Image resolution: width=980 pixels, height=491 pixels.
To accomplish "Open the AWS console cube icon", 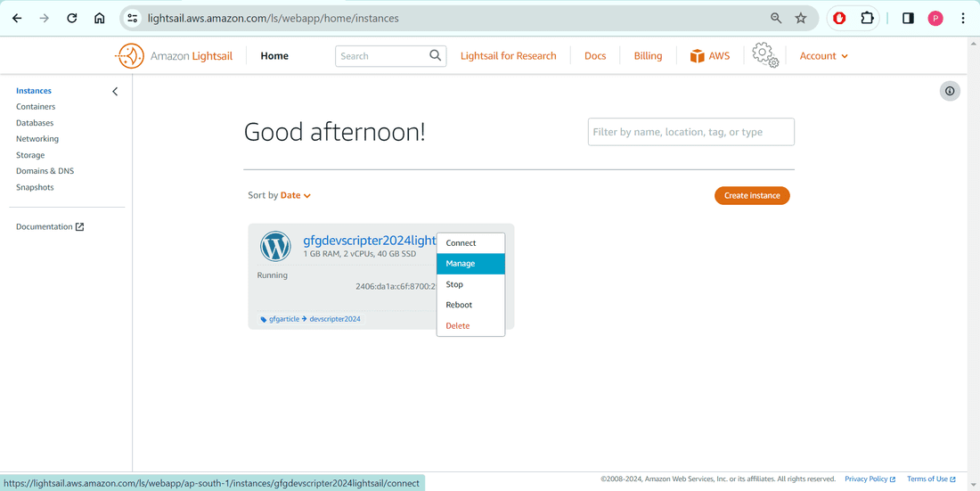I will [x=697, y=55].
